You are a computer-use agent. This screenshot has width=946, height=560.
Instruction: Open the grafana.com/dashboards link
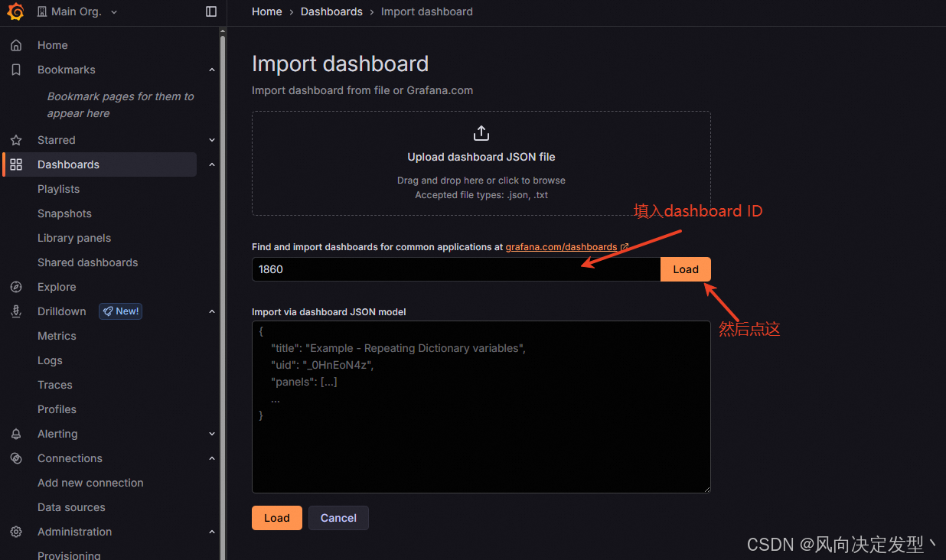pos(561,247)
